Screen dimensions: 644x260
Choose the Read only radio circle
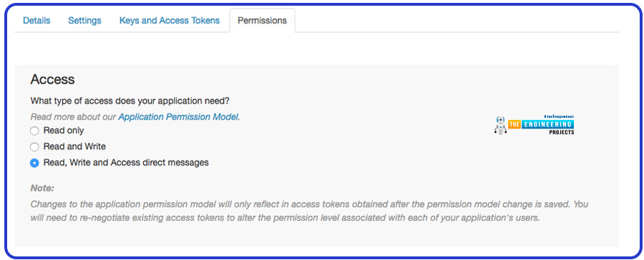[x=34, y=131]
